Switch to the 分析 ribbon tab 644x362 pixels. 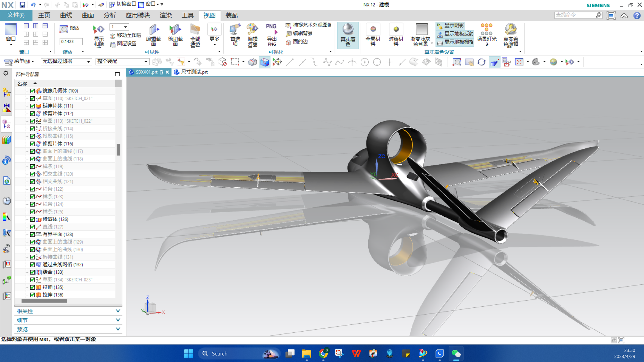(110, 15)
